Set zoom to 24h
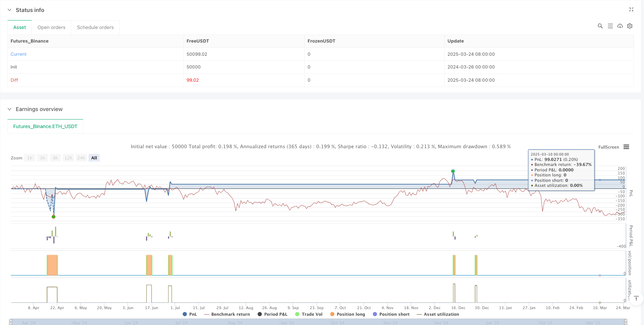This screenshot has height=325, width=644. (81, 158)
